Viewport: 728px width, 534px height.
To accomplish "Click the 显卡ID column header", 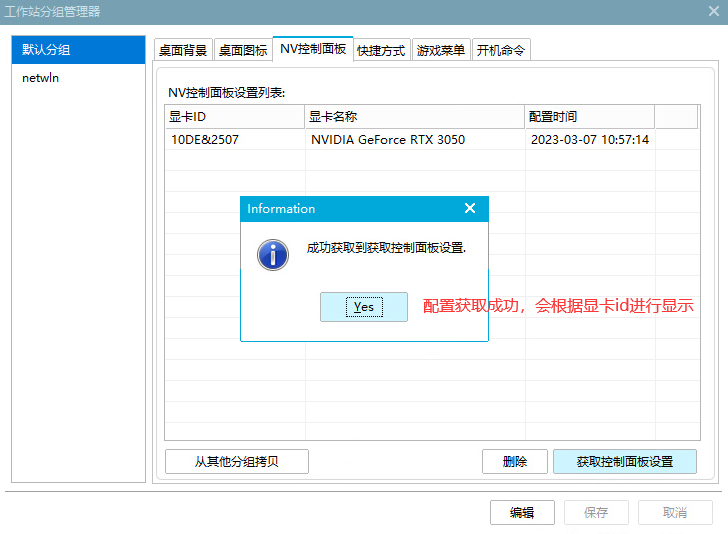I will (x=235, y=117).
